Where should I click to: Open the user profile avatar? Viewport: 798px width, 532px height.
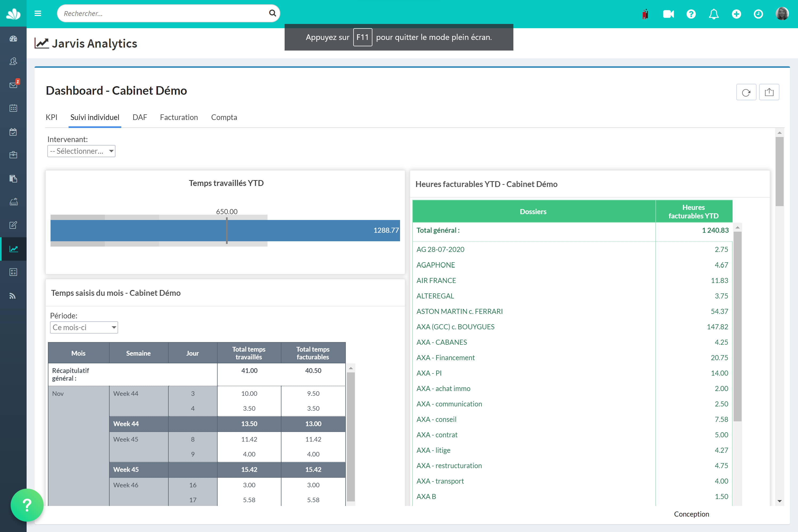782,14
